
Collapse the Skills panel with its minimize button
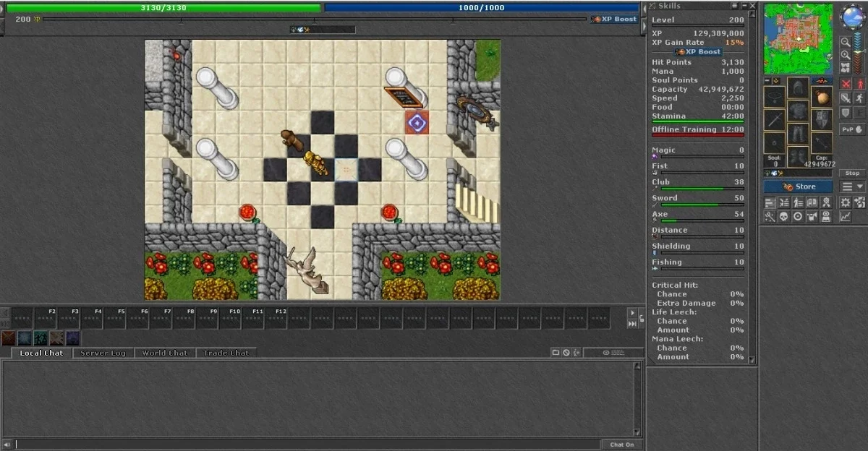[744, 6]
